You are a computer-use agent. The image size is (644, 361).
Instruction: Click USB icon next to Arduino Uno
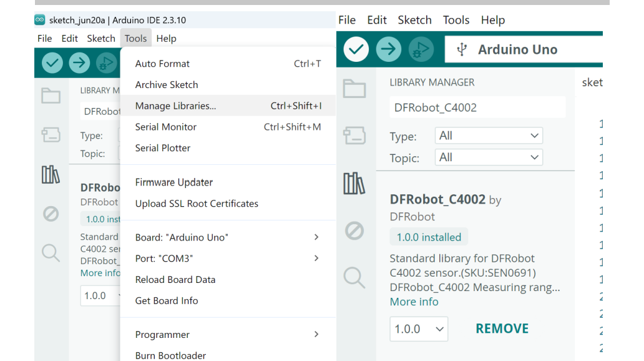462,49
